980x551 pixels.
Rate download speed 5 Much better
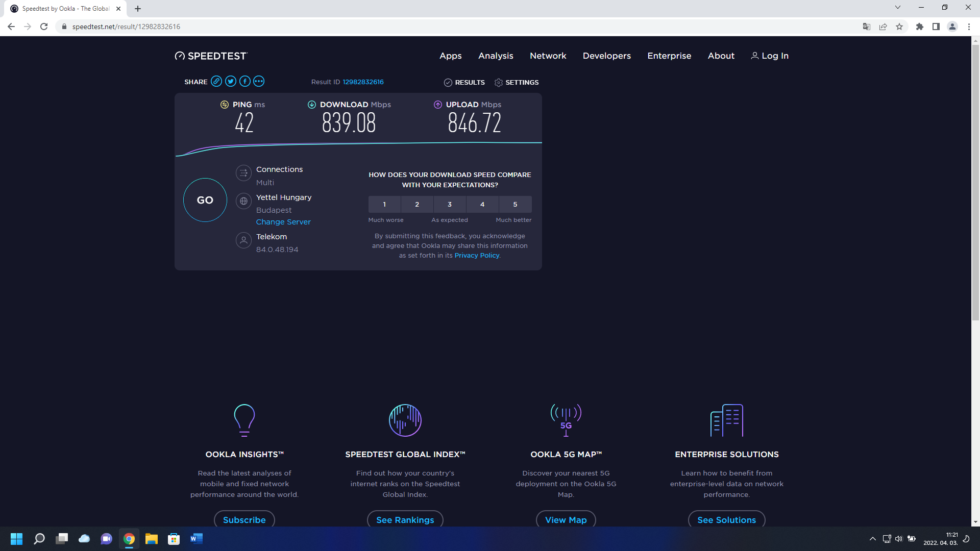click(515, 204)
